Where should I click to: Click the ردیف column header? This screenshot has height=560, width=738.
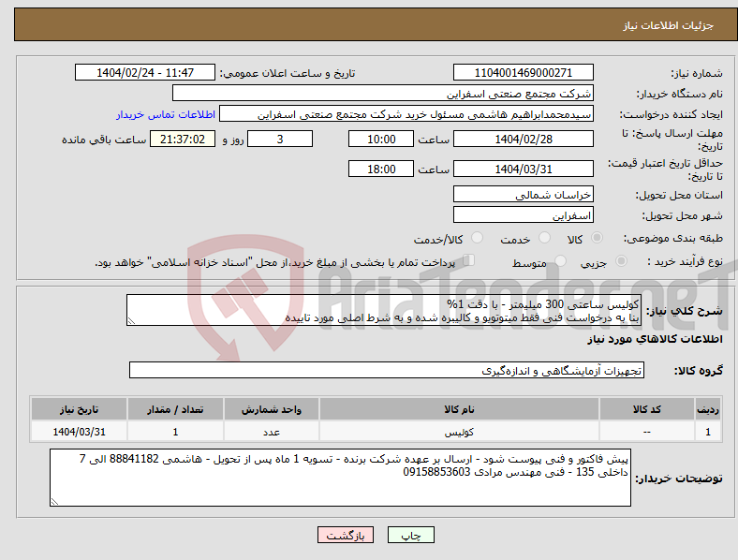[708, 409]
